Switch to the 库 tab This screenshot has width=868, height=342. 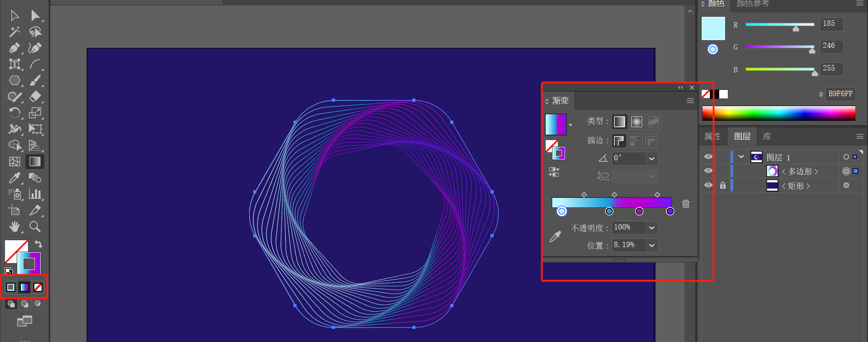pyautogui.click(x=767, y=136)
